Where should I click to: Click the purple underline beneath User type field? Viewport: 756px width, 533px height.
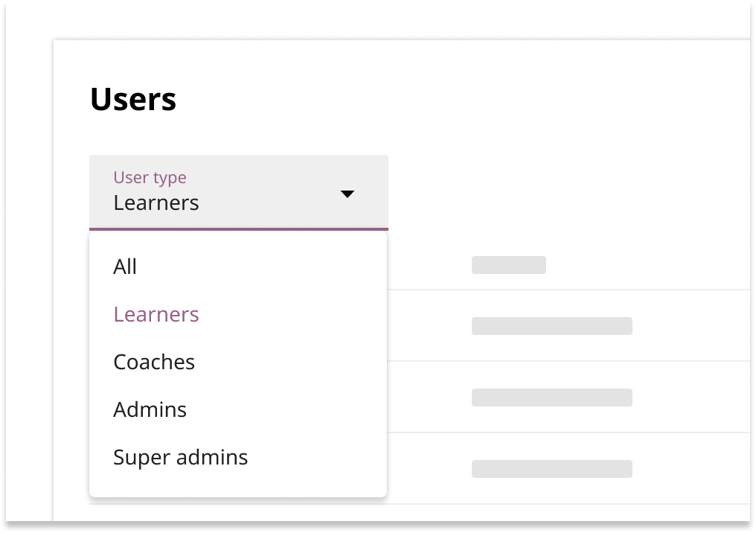(238, 229)
